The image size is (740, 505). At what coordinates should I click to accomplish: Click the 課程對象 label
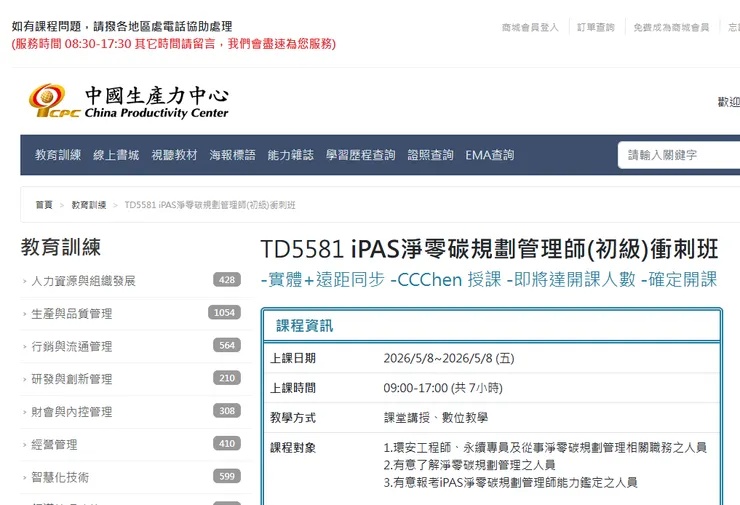[293, 447]
